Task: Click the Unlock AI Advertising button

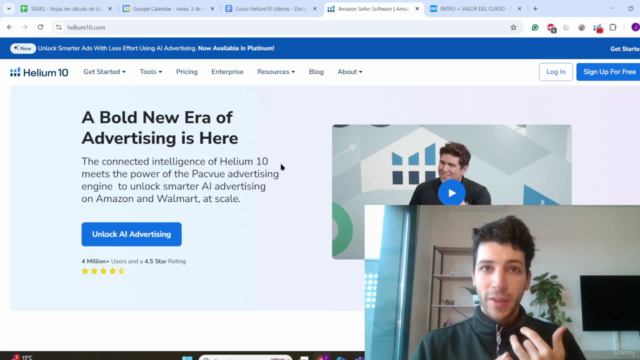Action: click(131, 234)
